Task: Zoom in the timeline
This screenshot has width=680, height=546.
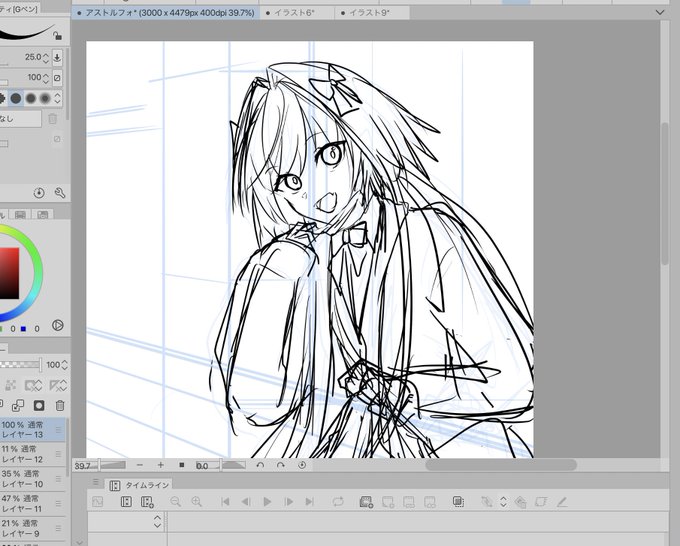Action: pyautogui.click(x=197, y=502)
